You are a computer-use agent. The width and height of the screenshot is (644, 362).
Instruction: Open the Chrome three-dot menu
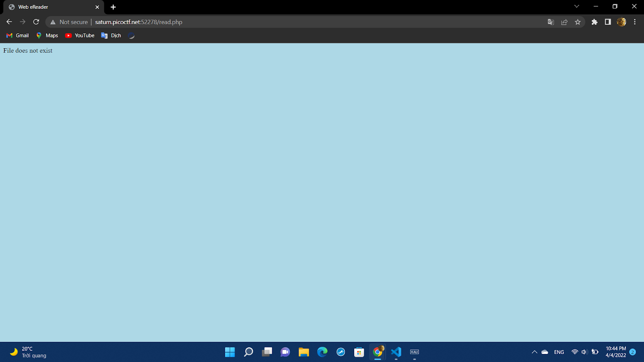point(635,22)
